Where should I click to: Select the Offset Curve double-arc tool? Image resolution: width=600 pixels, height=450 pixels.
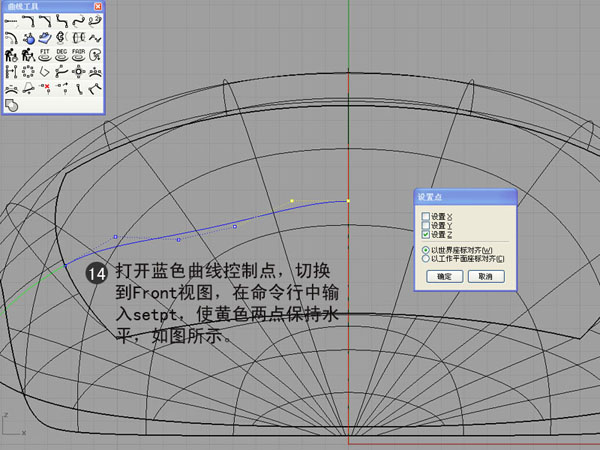tap(11, 38)
